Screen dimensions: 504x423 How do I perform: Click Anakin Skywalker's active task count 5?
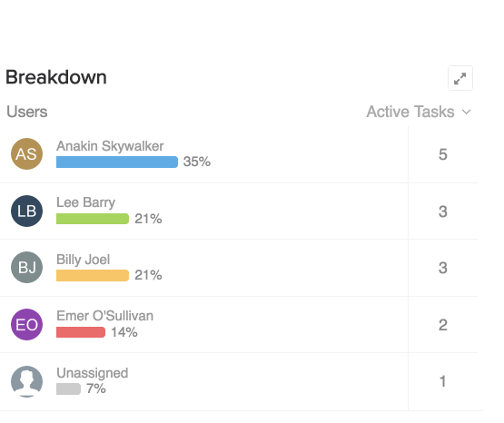pyautogui.click(x=443, y=154)
